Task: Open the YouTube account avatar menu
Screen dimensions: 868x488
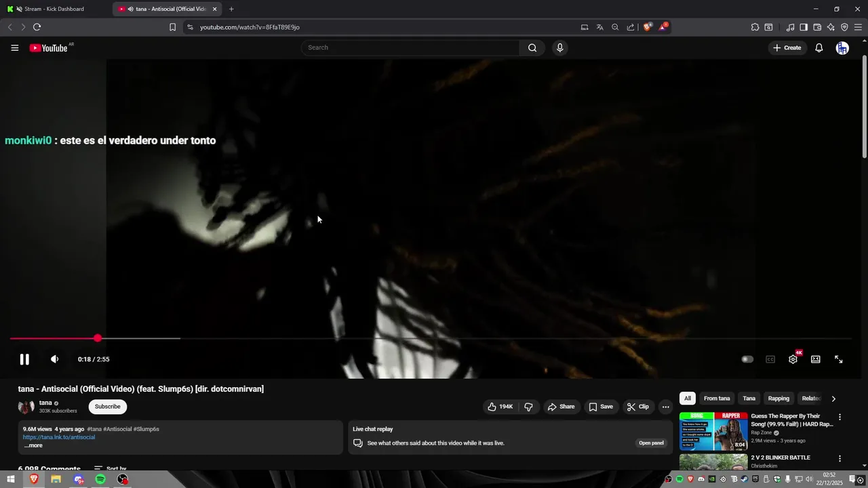Action: click(842, 47)
